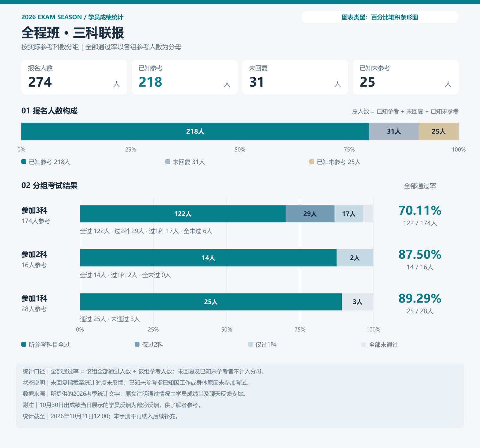Screen dimensions: 480x448
Task: Click the 未回复 31 summary card
Action: tap(295, 77)
